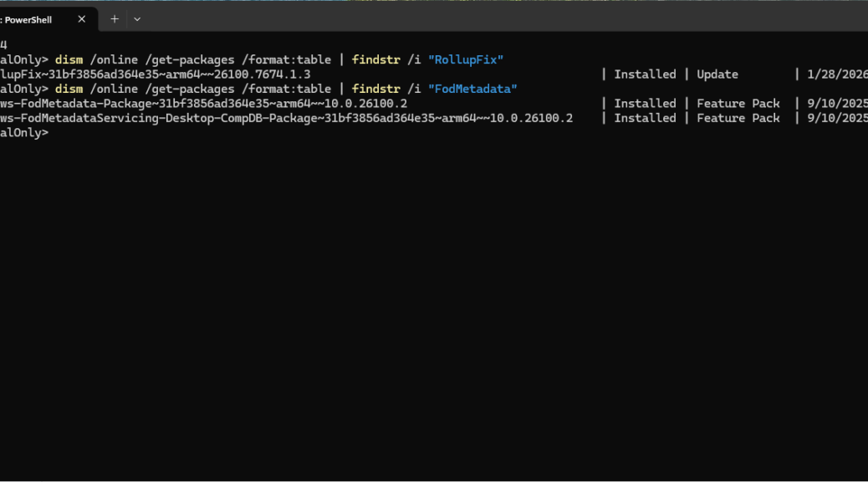The image size is (868, 482).
Task: Click findstr in the second command line
Action: pyautogui.click(x=375, y=89)
